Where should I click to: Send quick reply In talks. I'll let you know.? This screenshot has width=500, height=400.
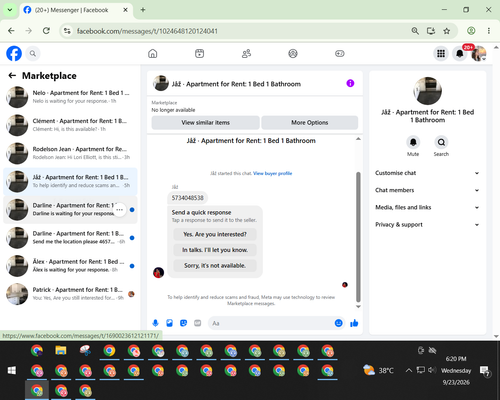pos(215,250)
